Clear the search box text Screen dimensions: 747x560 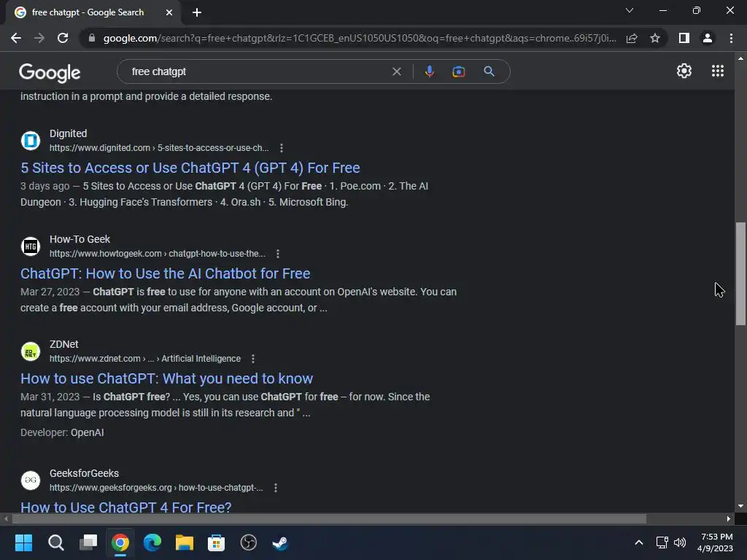396,71
